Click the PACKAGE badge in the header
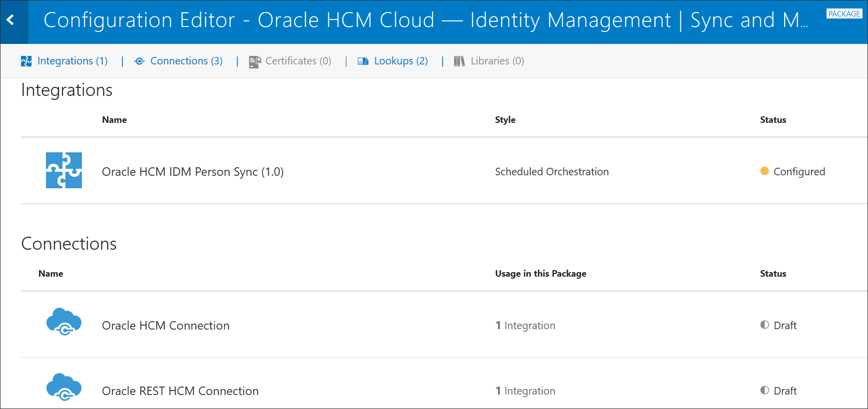 [x=844, y=14]
